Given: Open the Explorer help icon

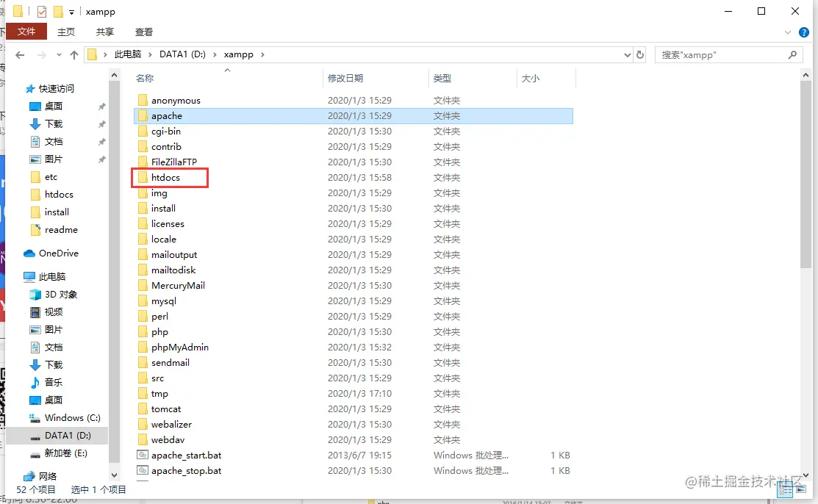Looking at the screenshot, I should click(804, 32).
